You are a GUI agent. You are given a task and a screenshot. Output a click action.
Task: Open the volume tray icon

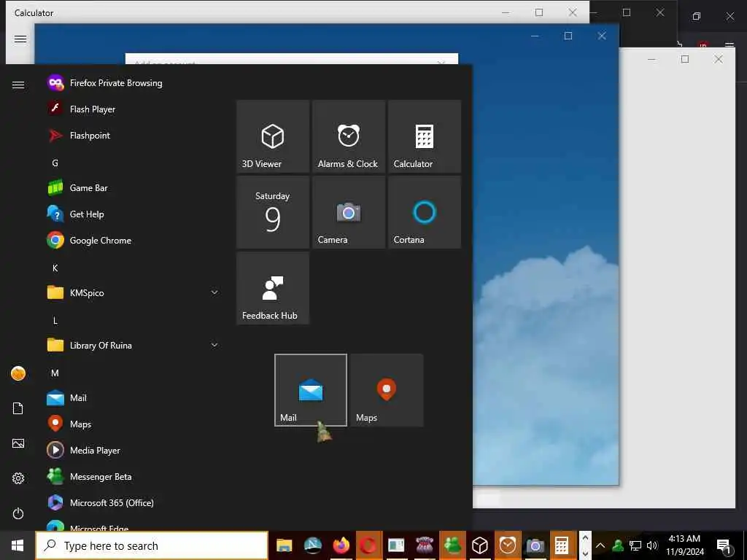coord(652,545)
